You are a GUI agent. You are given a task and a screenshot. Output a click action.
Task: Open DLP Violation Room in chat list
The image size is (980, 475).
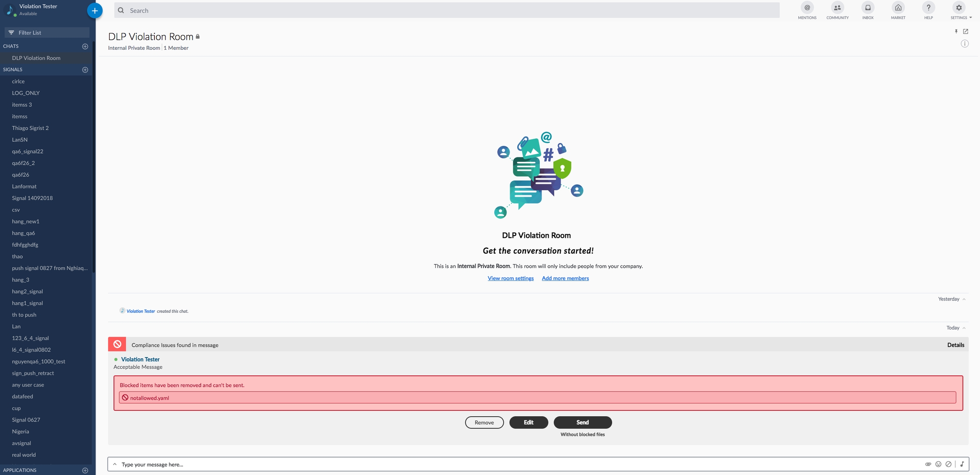pos(36,58)
